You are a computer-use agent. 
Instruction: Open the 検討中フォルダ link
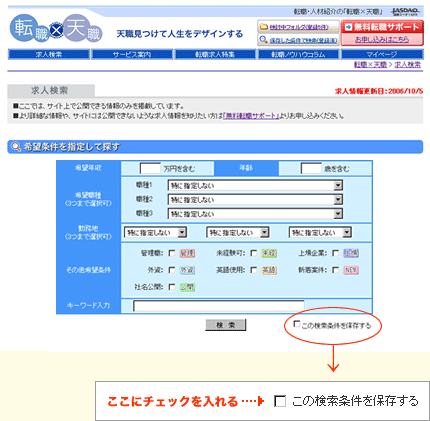click(299, 27)
